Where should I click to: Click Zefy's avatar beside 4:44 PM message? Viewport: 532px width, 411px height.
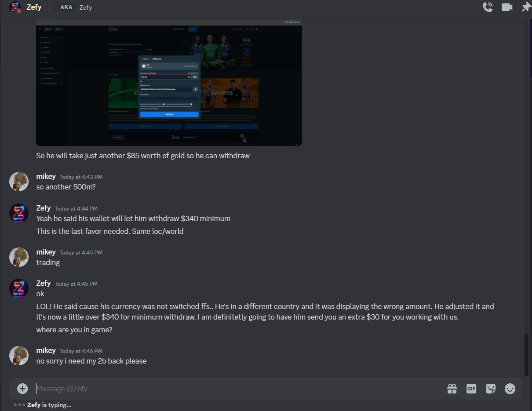pyautogui.click(x=19, y=213)
